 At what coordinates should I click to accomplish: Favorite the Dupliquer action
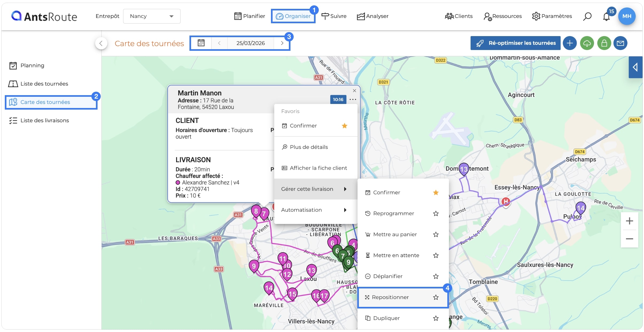tap(436, 318)
